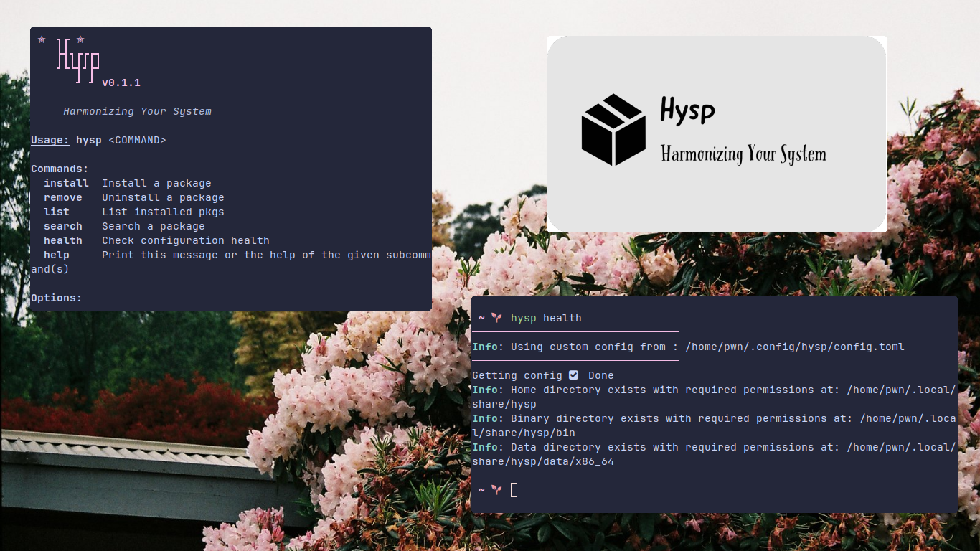Image resolution: width=980 pixels, height=551 pixels.
Task: Select the 'search' command entry
Action: pyautogui.click(x=63, y=226)
